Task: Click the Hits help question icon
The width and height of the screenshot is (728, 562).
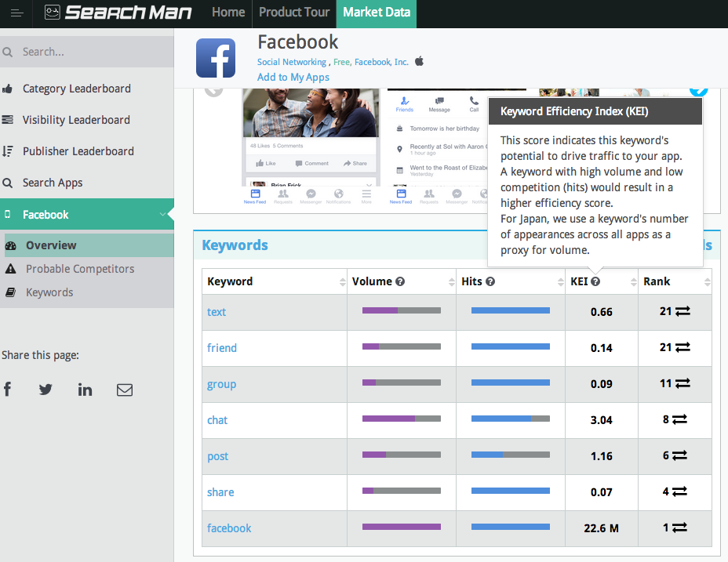Action: pyautogui.click(x=490, y=281)
